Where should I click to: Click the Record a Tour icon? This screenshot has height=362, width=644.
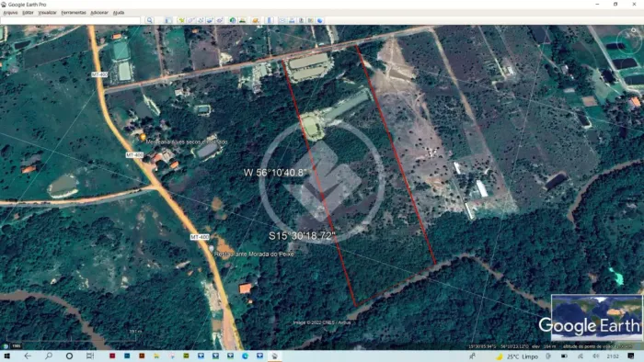[x=220, y=20]
